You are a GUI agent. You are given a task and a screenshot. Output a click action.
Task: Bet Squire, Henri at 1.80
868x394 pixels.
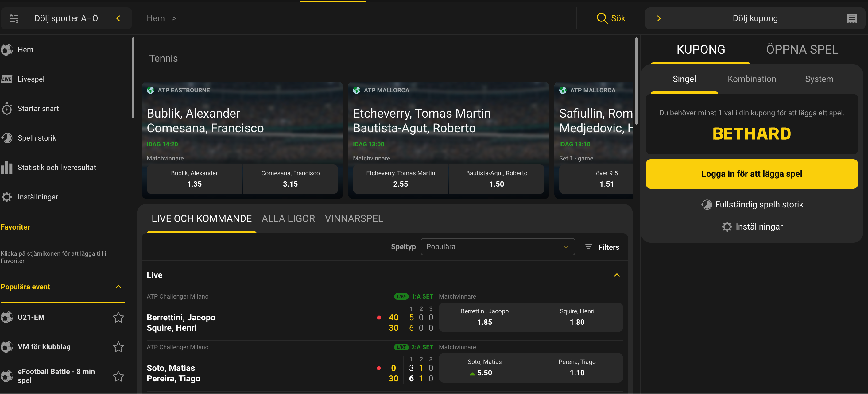pos(577,317)
